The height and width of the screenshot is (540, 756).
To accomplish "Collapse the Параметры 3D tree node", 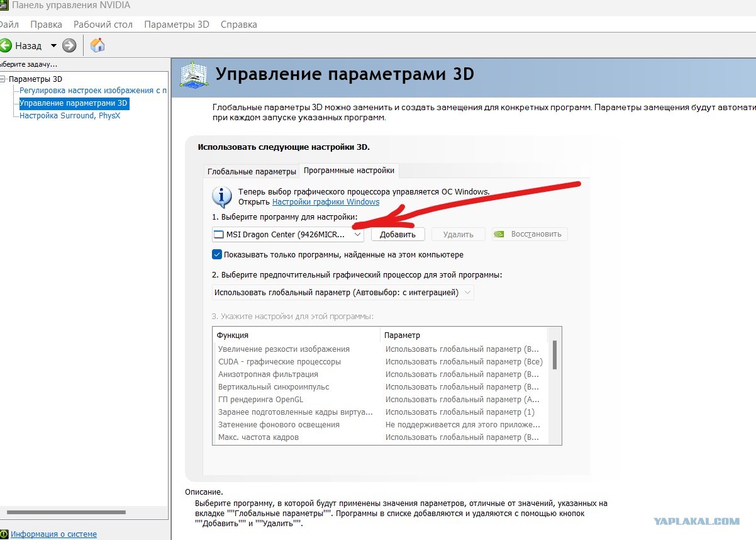I will point(3,79).
